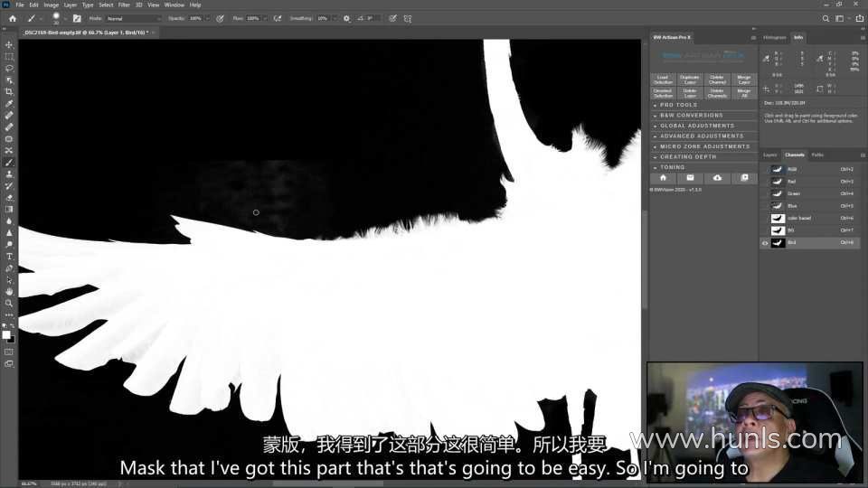Viewport: 868px width, 488px height.
Task: Select the Type tool
Action: click(9, 256)
